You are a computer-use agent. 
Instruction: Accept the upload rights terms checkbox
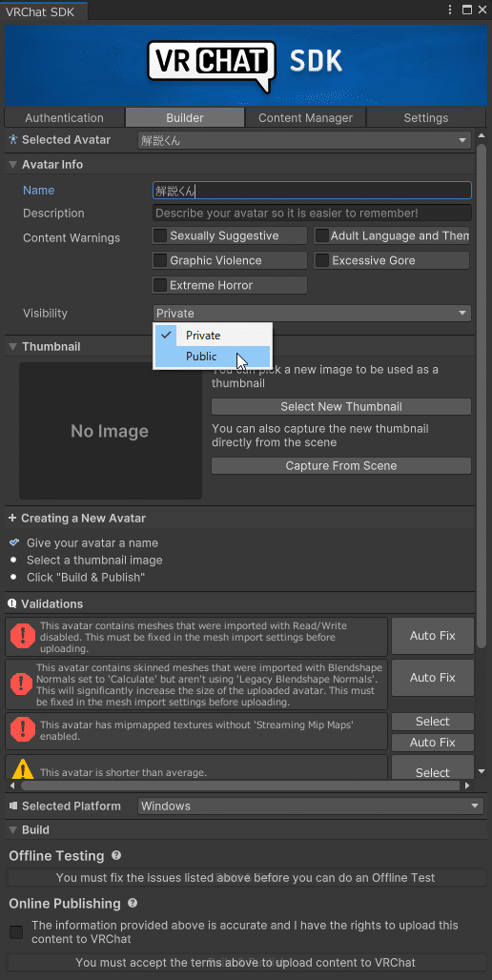[16, 932]
